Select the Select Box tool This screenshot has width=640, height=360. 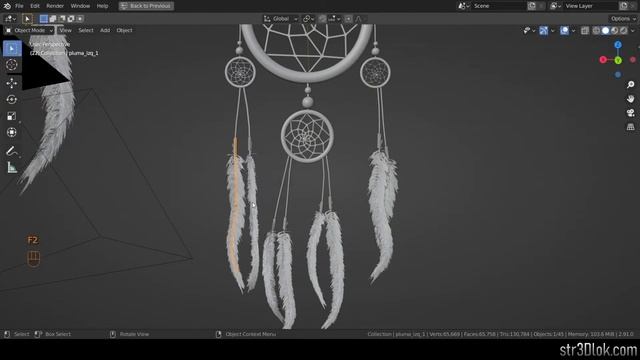(x=12, y=49)
